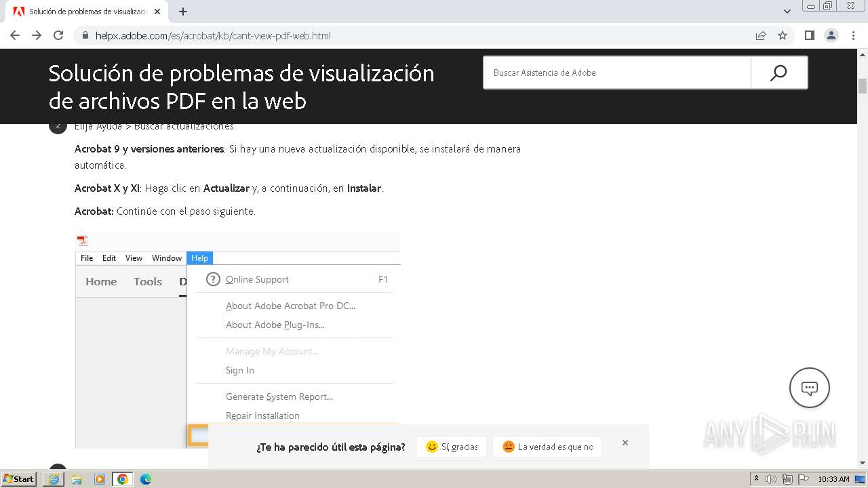
Task: Click the volume speaker tray icon
Action: 771,479
